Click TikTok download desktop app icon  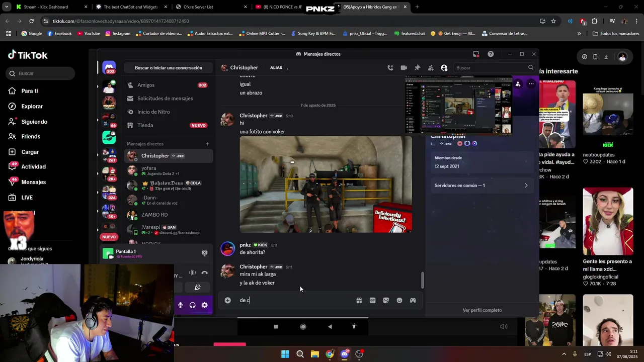pyautogui.click(x=606, y=57)
